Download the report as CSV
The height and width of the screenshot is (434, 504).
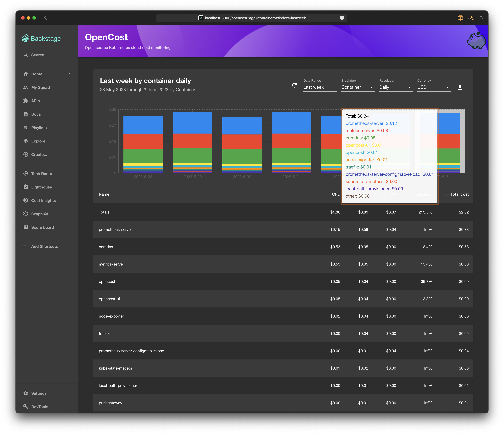tap(460, 87)
